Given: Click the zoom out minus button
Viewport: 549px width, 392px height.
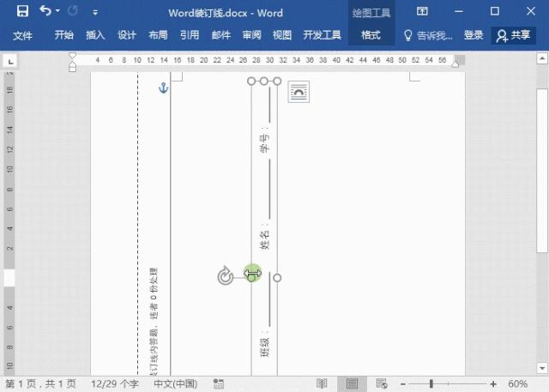Looking at the screenshot, I should [x=402, y=384].
